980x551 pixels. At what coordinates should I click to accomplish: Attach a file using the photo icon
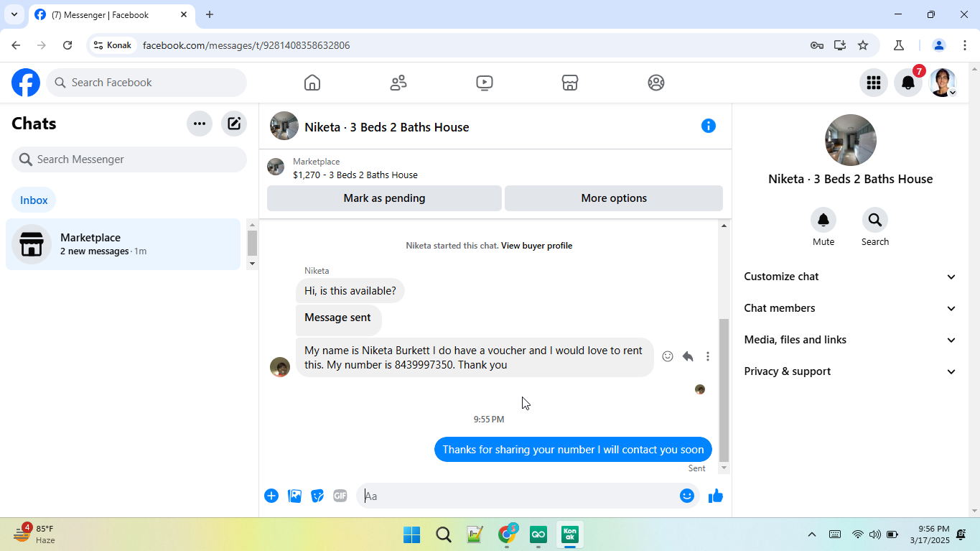click(294, 496)
